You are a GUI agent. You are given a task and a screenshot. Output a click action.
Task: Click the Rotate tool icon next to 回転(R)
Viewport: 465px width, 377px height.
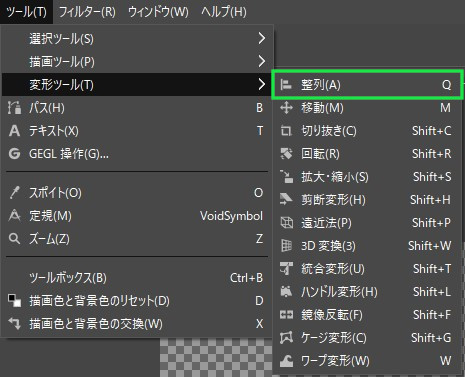(x=286, y=154)
